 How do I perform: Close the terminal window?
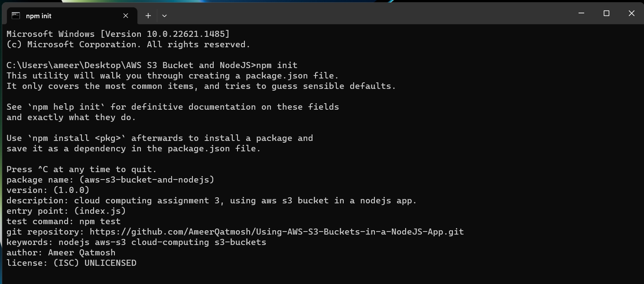coord(631,13)
